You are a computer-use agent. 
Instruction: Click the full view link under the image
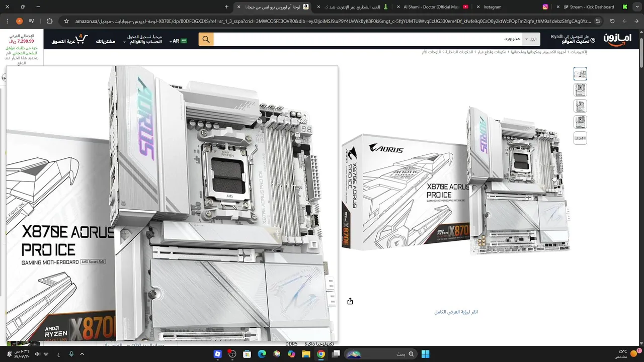pos(456,312)
